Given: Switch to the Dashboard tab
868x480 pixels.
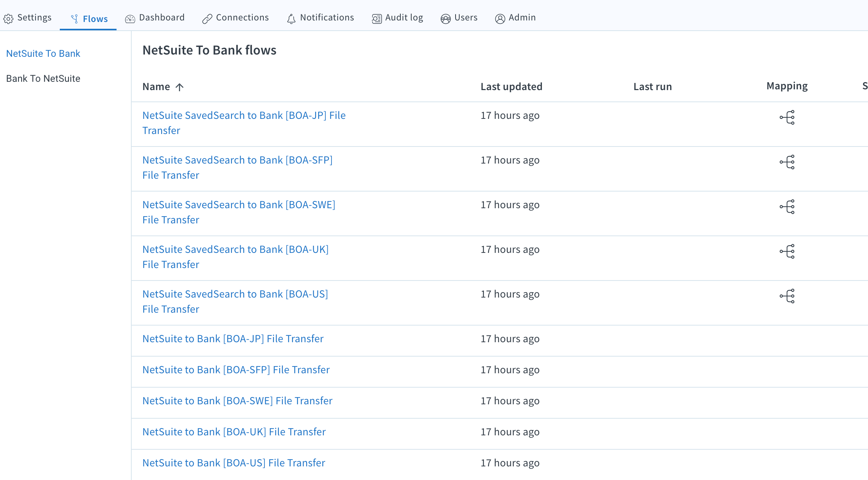Looking at the screenshot, I should 155,18.
